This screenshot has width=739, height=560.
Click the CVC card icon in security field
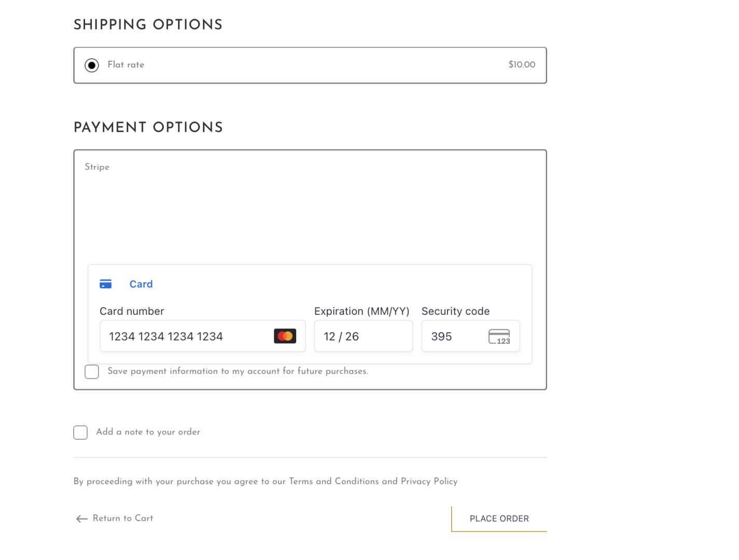(499, 337)
